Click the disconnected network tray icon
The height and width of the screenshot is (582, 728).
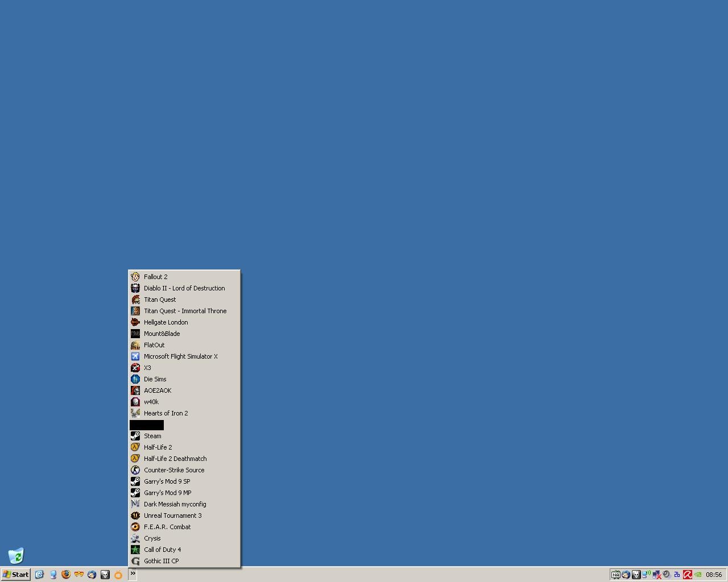pyautogui.click(x=656, y=575)
